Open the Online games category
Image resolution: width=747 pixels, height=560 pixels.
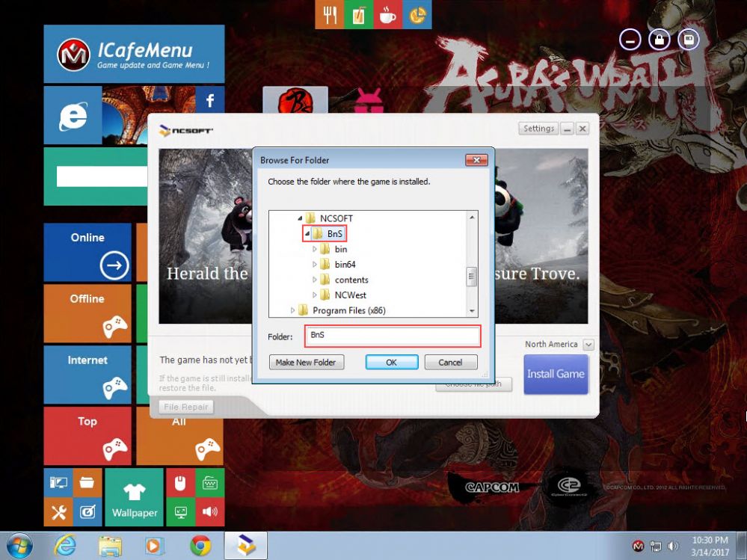pyautogui.click(x=87, y=253)
